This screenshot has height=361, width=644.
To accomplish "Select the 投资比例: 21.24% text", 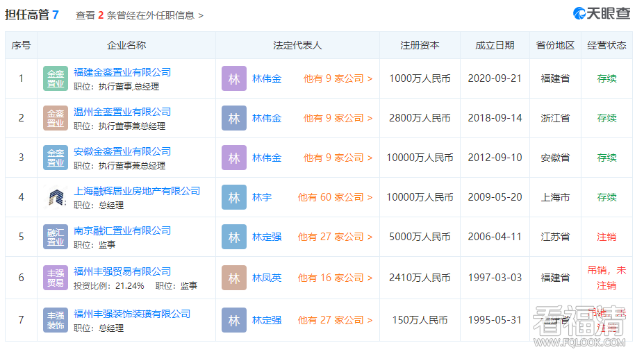I will tap(109, 285).
